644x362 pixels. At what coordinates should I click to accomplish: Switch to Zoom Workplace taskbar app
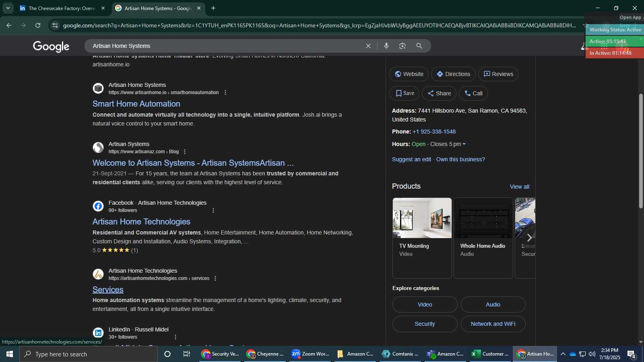[310, 354]
